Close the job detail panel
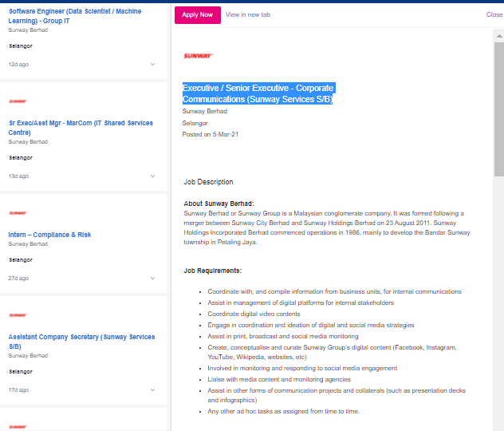The image size is (504, 431). [494, 15]
